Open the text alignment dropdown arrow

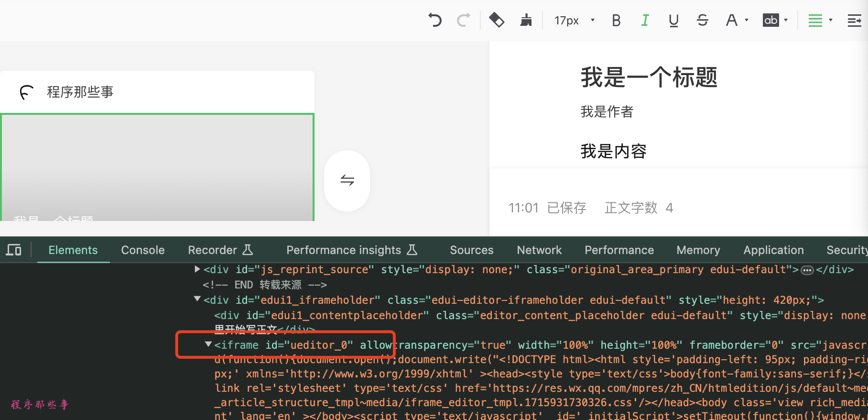click(831, 20)
